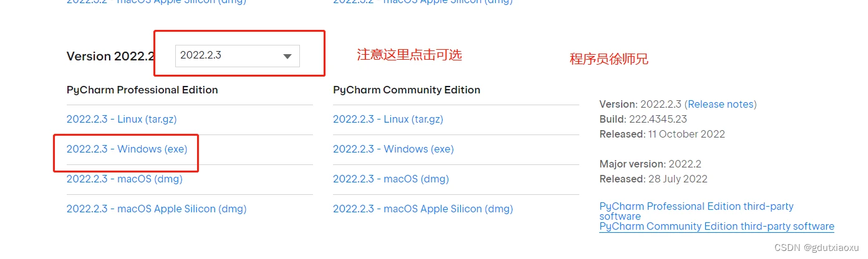Open Professional Edition third-party software link
868x259 pixels.
(697, 211)
